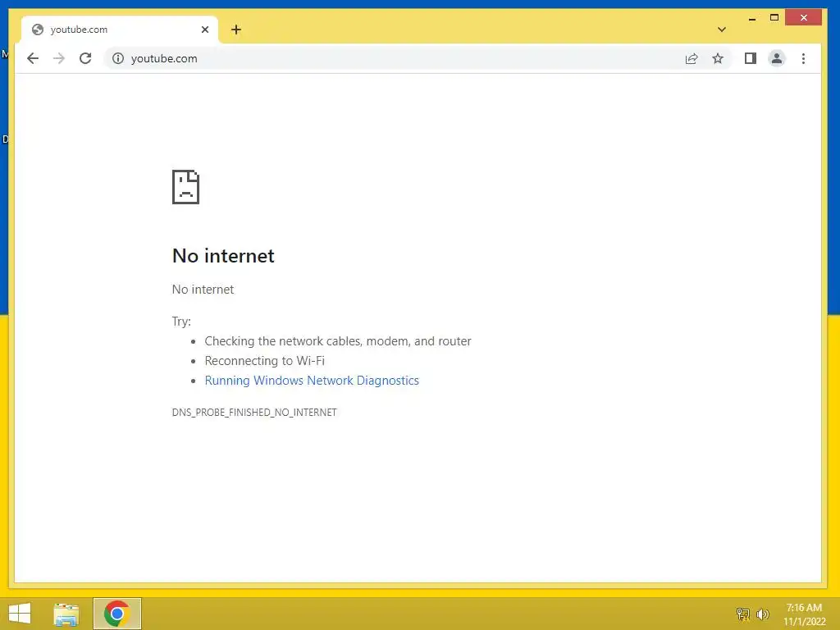Open the network tray icon
Screen dimensions: 840x630
(x=742, y=614)
